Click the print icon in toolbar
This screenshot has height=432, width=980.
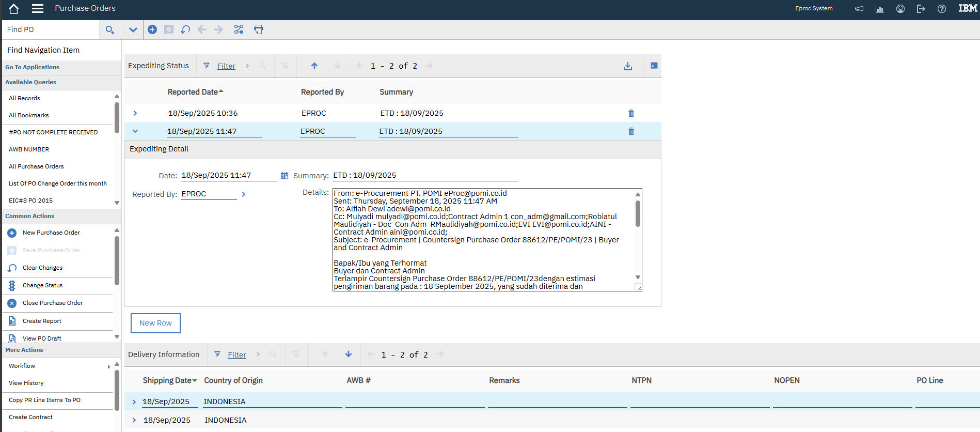[259, 29]
